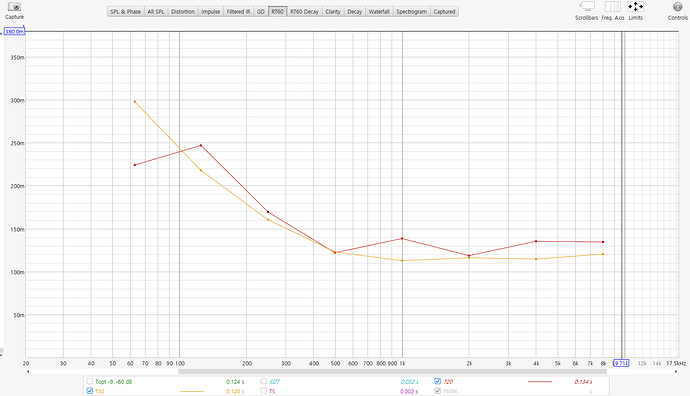
Task: Toggle the Scrollbars icon
Action: [587, 6]
